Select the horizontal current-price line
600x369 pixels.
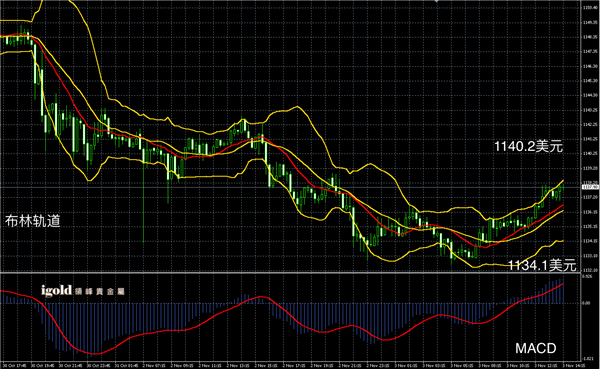[x=291, y=187]
